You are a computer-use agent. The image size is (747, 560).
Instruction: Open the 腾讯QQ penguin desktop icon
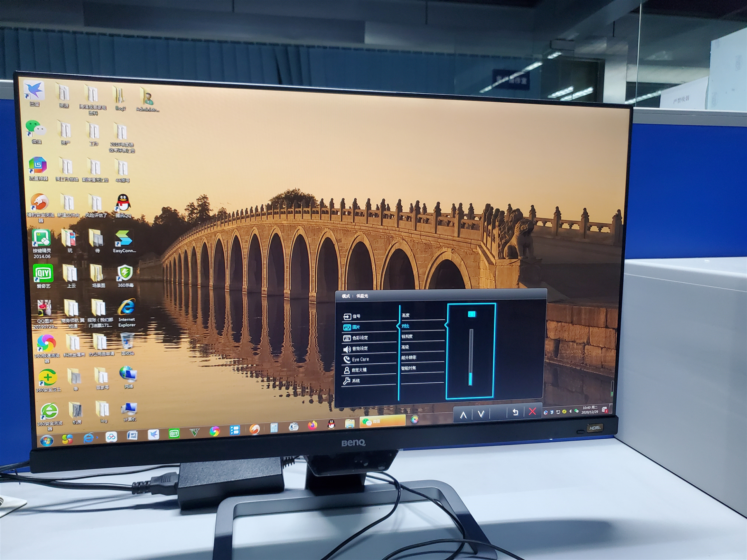pos(123,206)
